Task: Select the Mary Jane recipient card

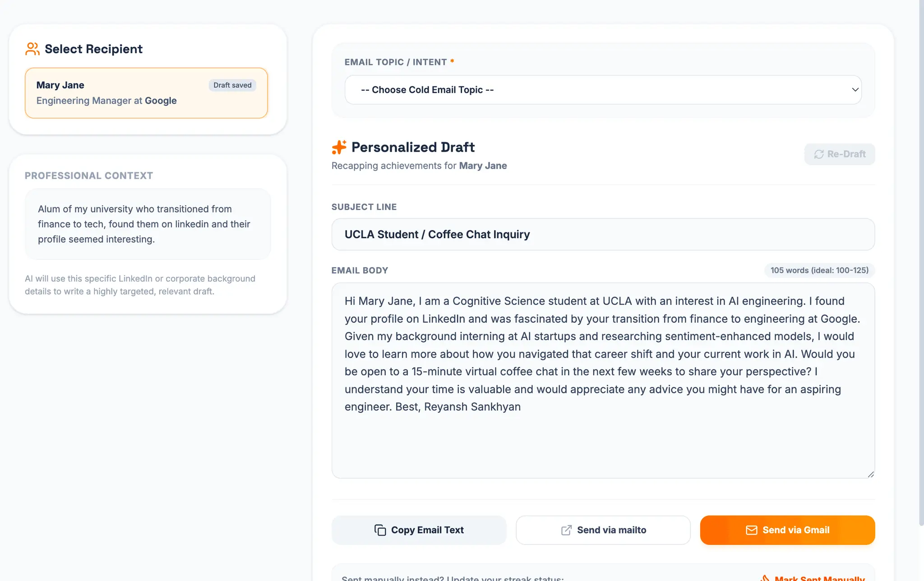Action: click(x=146, y=93)
